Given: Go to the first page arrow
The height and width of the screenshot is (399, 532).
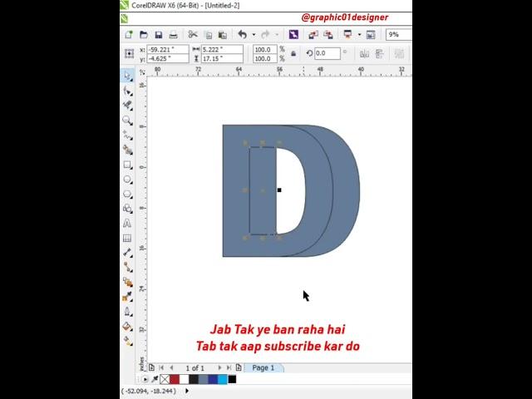Looking at the screenshot, I should pos(161,367).
